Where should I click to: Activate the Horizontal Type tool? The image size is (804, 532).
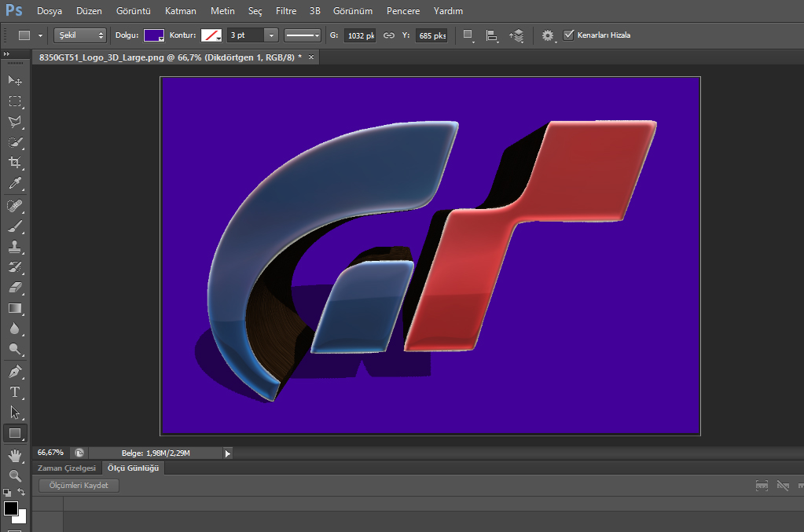pos(15,391)
